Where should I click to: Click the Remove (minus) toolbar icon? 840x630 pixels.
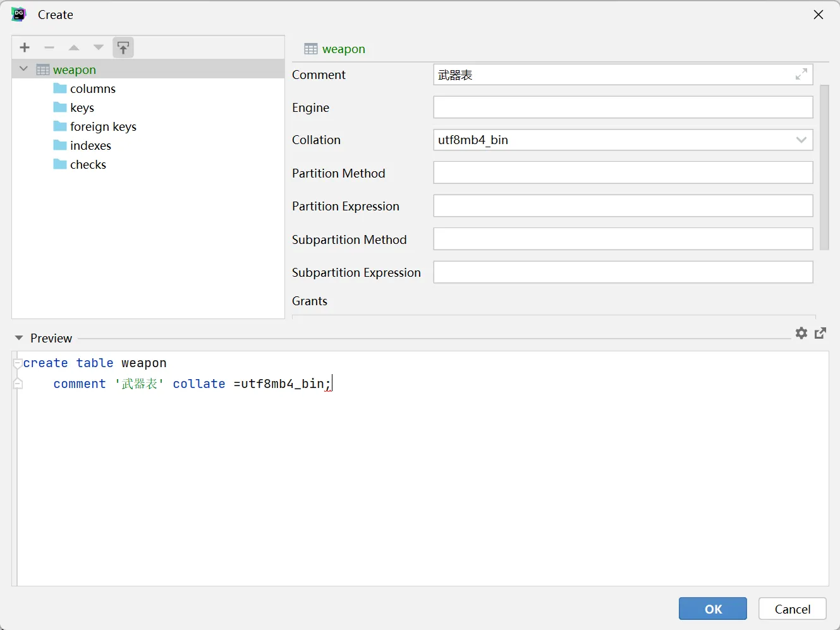click(49, 47)
